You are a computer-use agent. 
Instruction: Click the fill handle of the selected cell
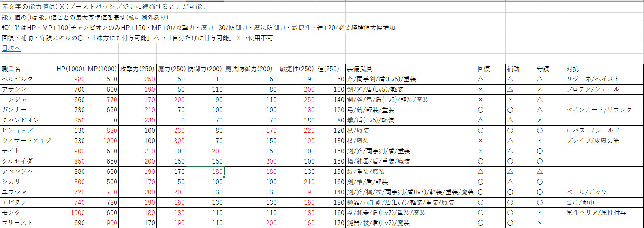(x=224, y=177)
